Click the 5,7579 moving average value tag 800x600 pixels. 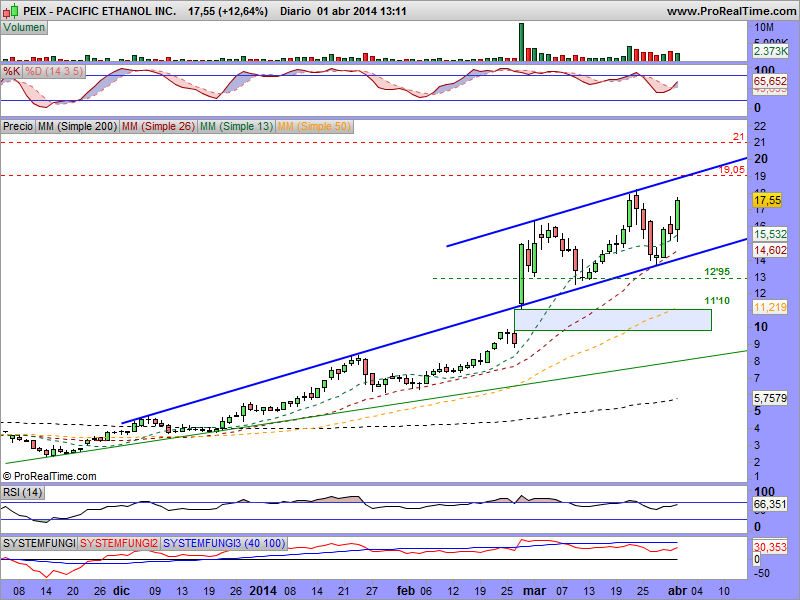(x=770, y=397)
